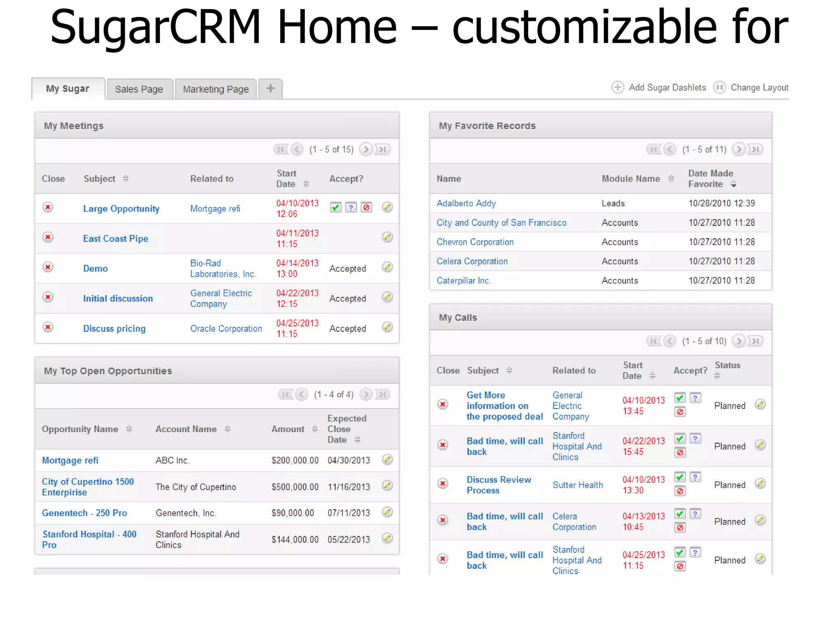Go to next page of My Meetings
The width and height of the screenshot is (840, 630).
tap(366, 149)
